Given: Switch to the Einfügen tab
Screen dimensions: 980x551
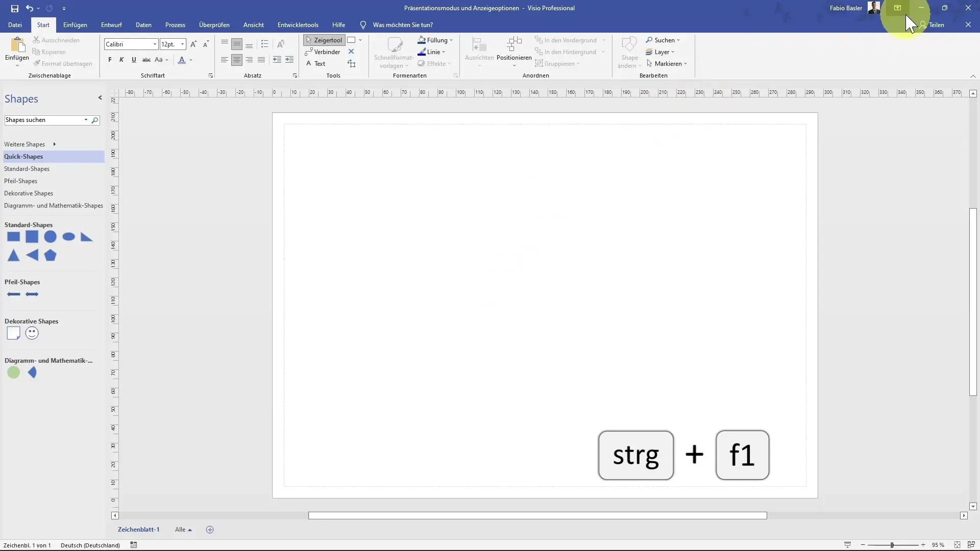Looking at the screenshot, I should coord(75,25).
